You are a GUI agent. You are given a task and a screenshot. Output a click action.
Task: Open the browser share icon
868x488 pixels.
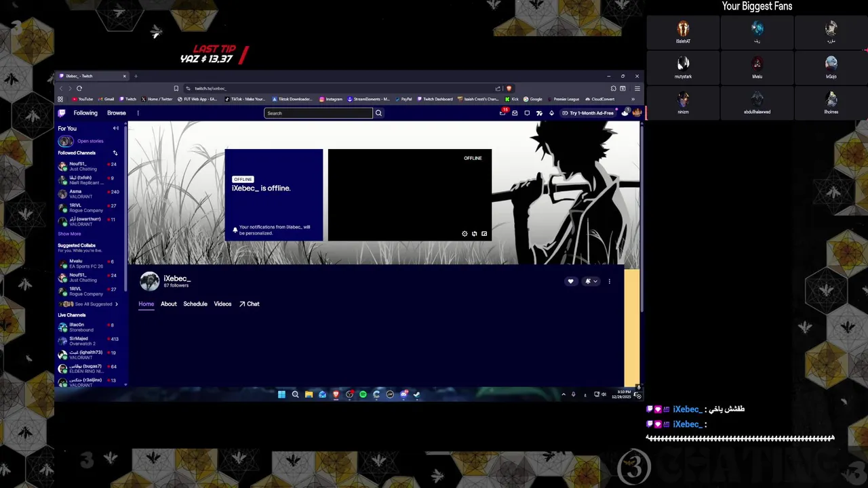[498, 88]
